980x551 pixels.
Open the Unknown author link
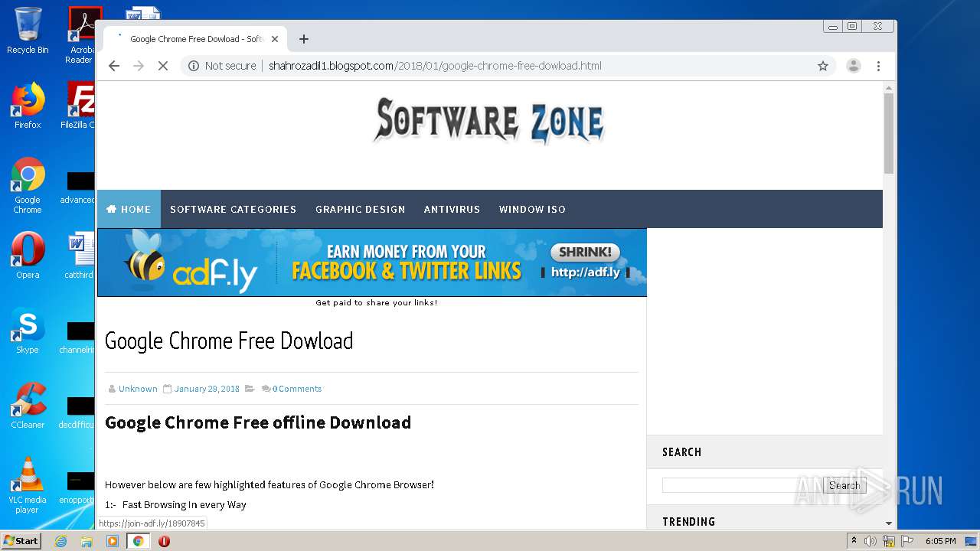pos(138,389)
